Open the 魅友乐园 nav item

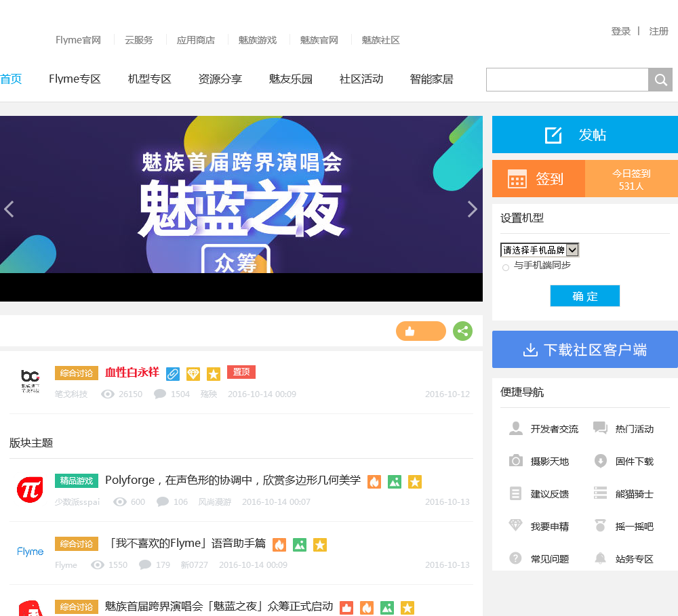coord(291,79)
